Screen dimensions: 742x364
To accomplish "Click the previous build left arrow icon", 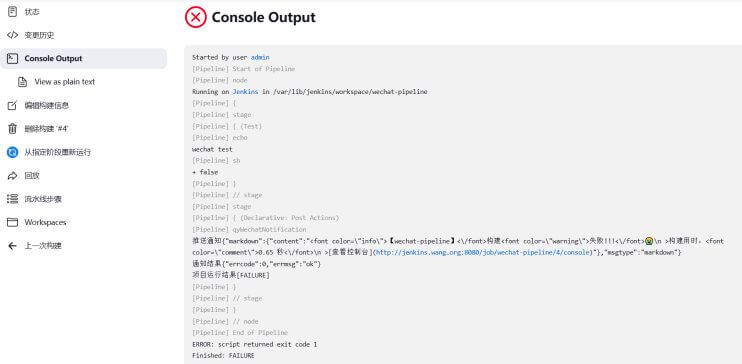I will pos(12,246).
